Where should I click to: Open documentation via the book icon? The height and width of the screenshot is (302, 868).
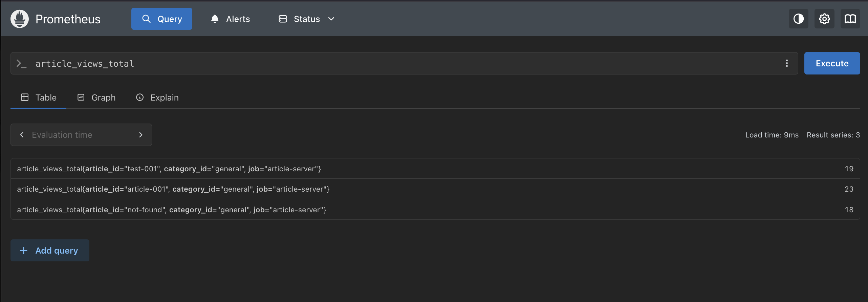(850, 19)
